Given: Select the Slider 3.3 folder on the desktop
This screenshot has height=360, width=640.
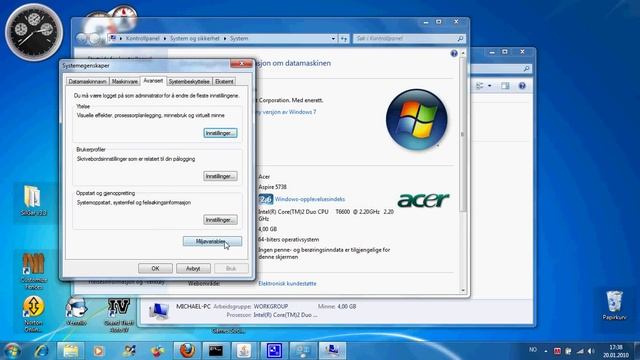Looking at the screenshot, I should [33, 201].
